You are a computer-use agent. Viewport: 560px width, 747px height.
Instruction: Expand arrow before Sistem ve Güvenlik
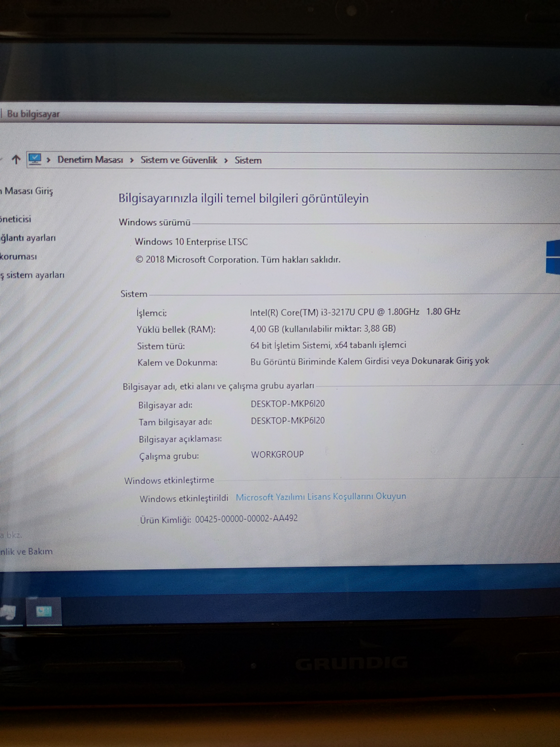(132, 160)
